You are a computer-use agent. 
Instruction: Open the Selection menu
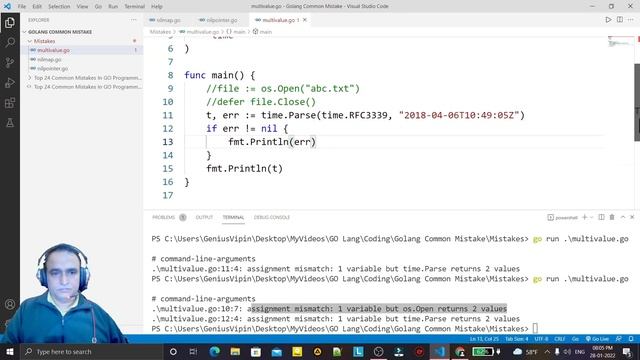(59, 7)
